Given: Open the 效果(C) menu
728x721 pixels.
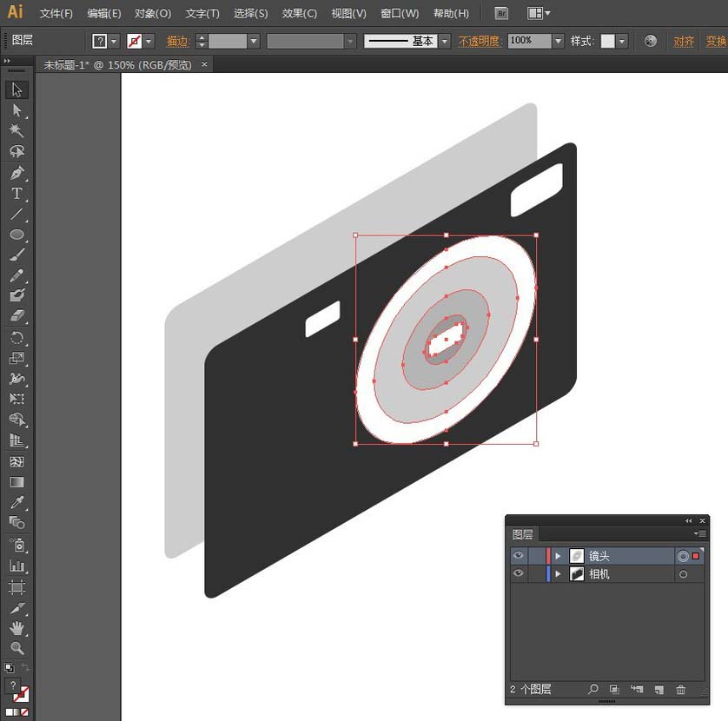Looking at the screenshot, I should click(299, 14).
